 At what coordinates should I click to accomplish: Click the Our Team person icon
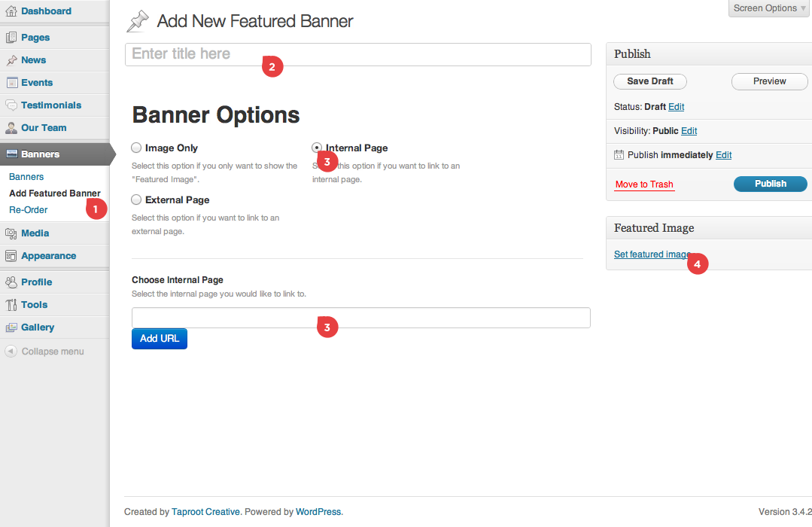pos(11,128)
